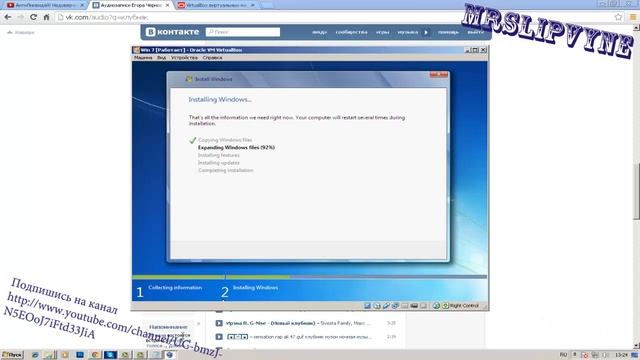Click the Пуск start button
Image resolution: width=640 pixels, height=360 pixels.
click(x=12, y=355)
